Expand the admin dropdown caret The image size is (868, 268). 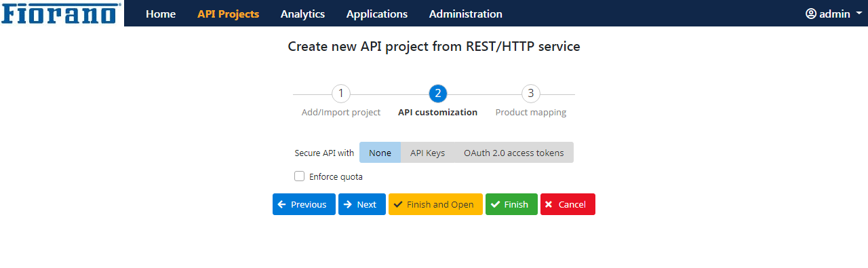click(x=858, y=14)
